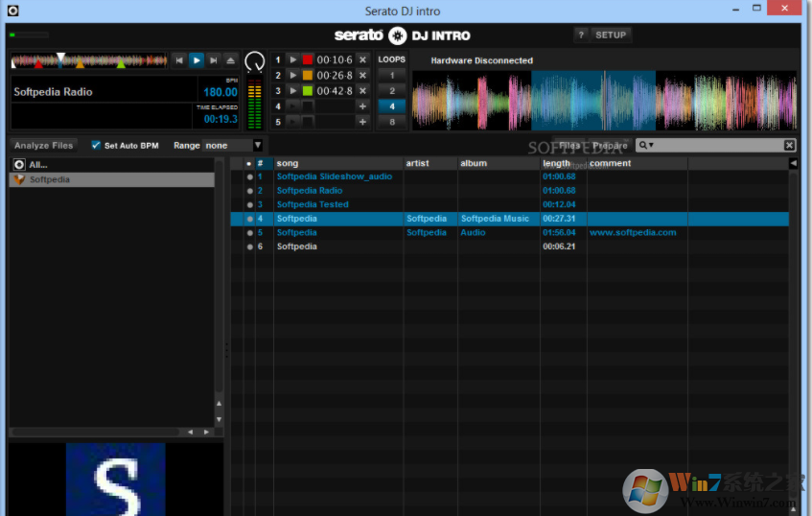Skip to the previous track

[179, 59]
